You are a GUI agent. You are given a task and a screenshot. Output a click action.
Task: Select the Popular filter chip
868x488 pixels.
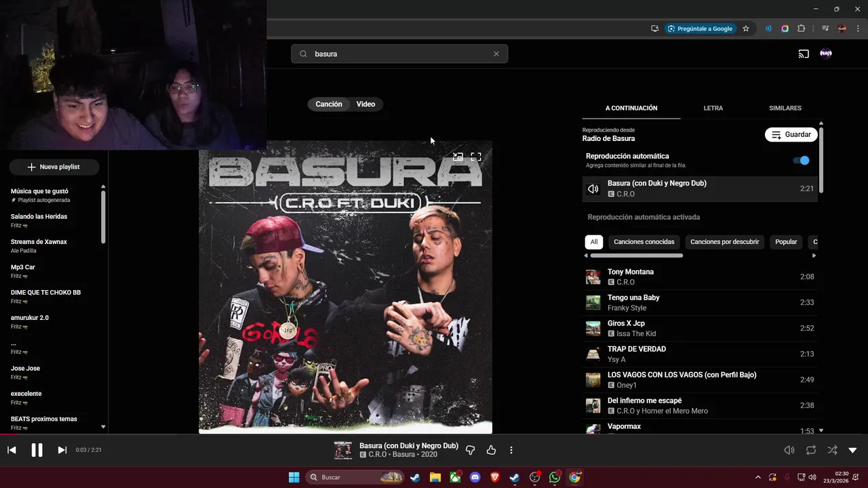786,241
